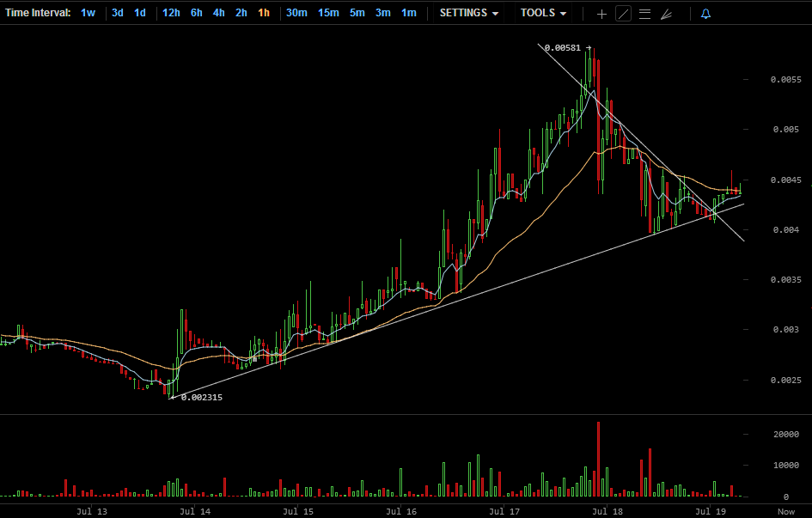Viewport: 812px width, 518px height.
Task: Select the 12h interval
Action: coord(171,13)
